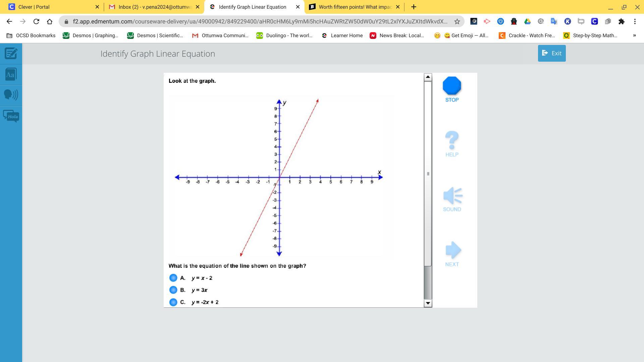Click the SOUND speaker icon
The width and height of the screenshot is (644, 362).
(452, 195)
